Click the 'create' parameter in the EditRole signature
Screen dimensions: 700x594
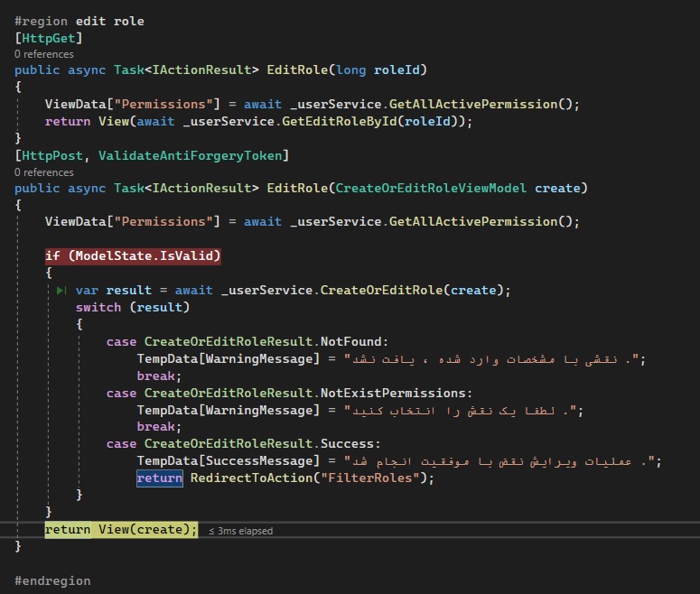(557, 189)
